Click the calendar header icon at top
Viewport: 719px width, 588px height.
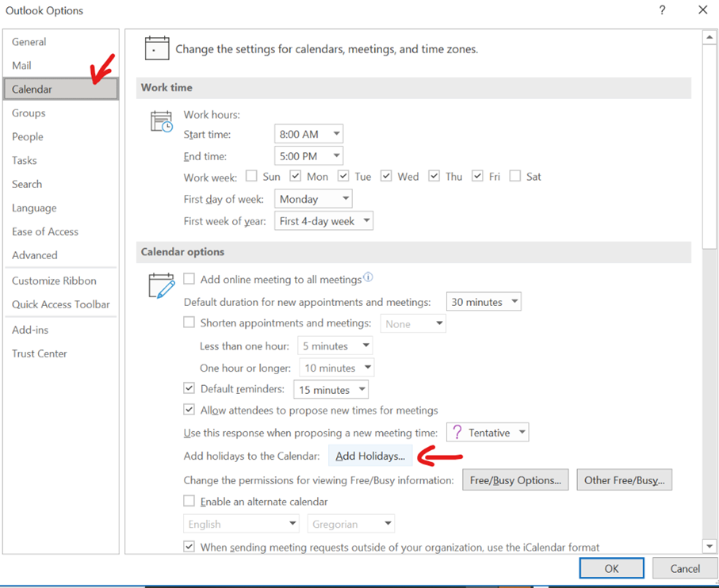point(156,48)
